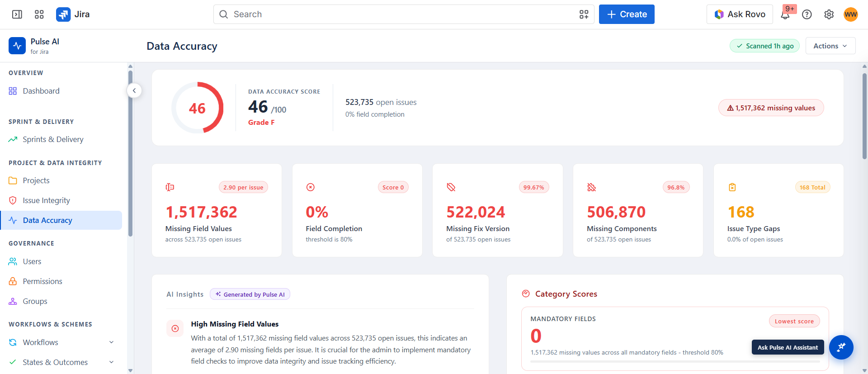Expand the States & Outcomes chevron

coord(111,362)
